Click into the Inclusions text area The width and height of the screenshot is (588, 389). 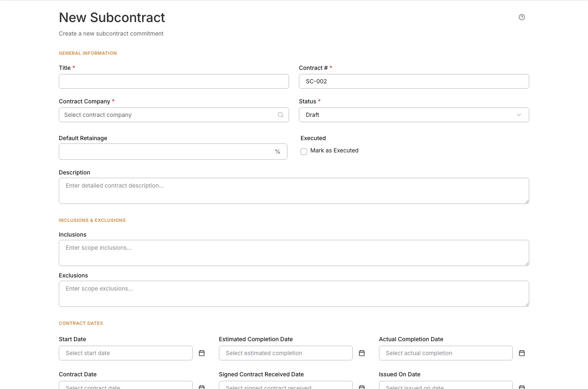294,253
